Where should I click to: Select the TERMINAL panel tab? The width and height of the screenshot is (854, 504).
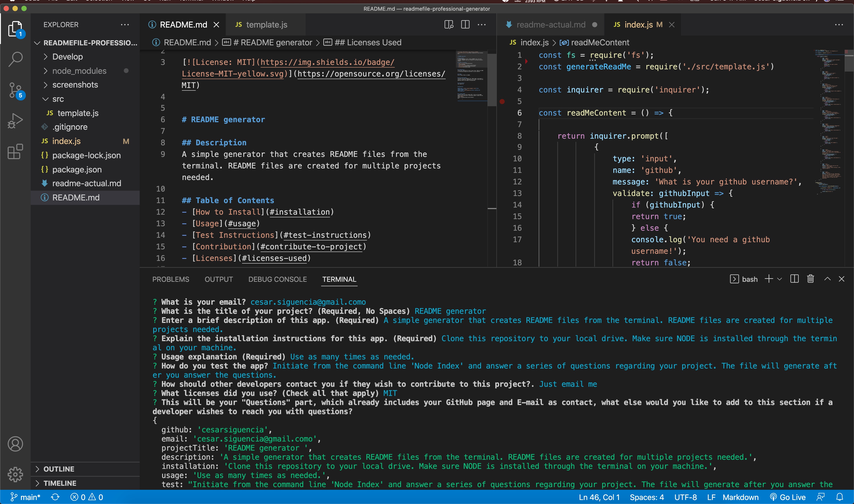339,279
